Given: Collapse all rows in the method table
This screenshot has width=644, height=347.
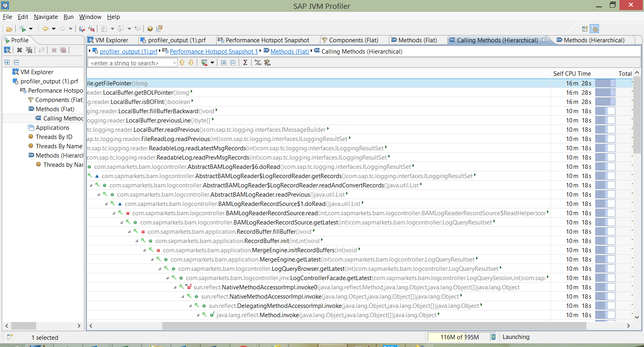Looking at the screenshot, I should coord(233,63).
